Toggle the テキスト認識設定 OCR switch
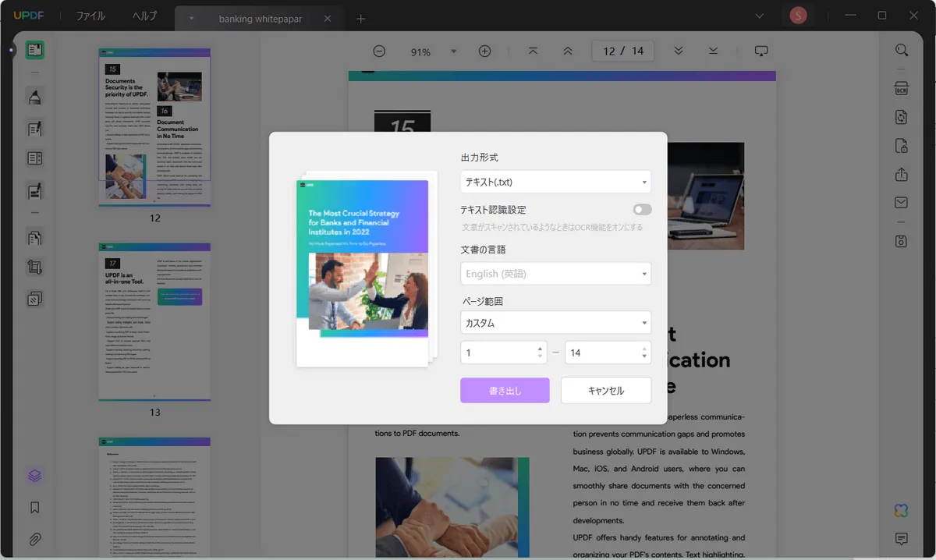 point(642,210)
